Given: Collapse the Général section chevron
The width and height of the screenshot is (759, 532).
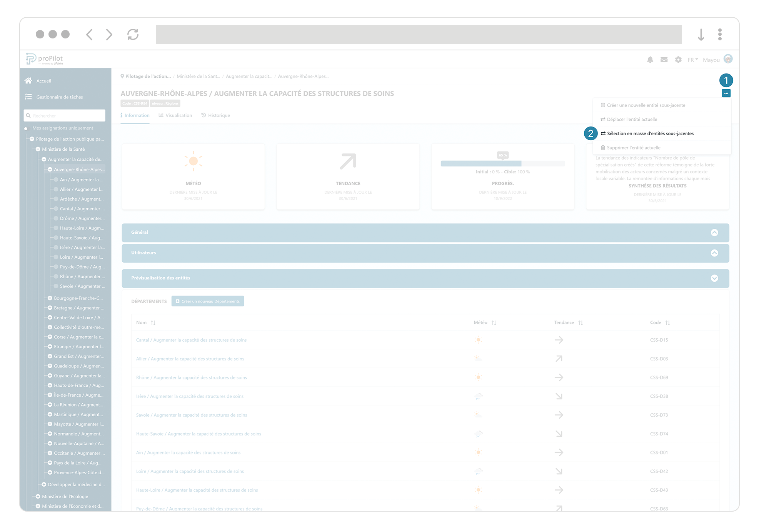Looking at the screenshot, I should [x=714, y=233].
